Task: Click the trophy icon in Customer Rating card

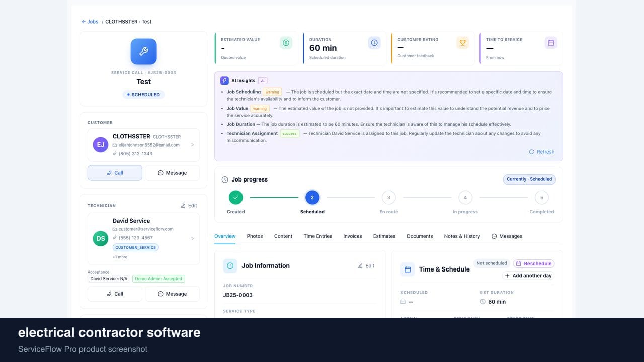Action: click(x=462, y=43)
